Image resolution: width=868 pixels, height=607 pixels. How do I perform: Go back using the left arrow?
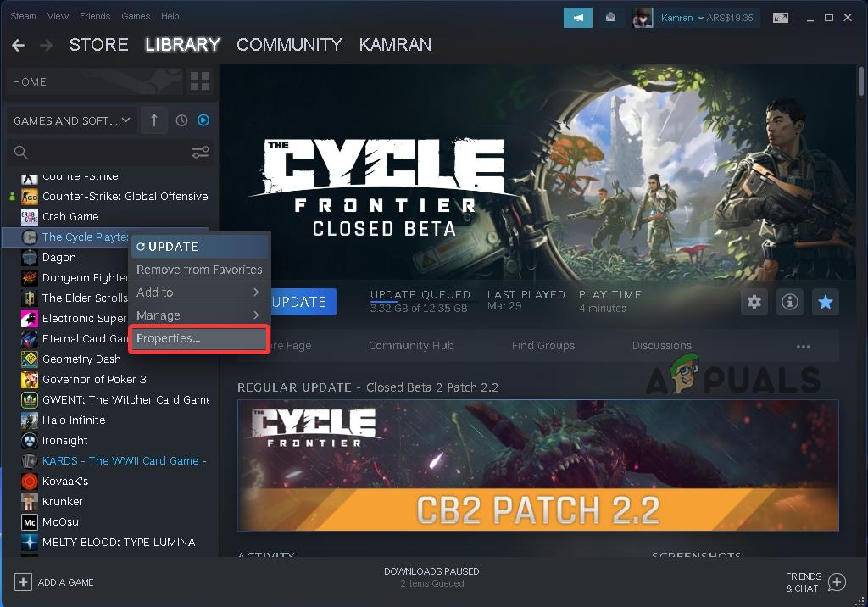tap(19, 45)
